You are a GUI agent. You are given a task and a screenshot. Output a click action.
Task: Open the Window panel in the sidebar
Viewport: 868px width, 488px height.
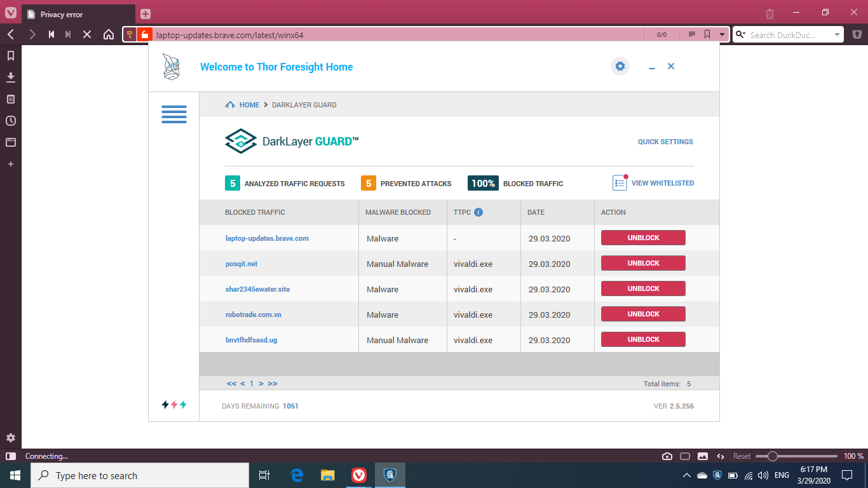pos(11,142)
